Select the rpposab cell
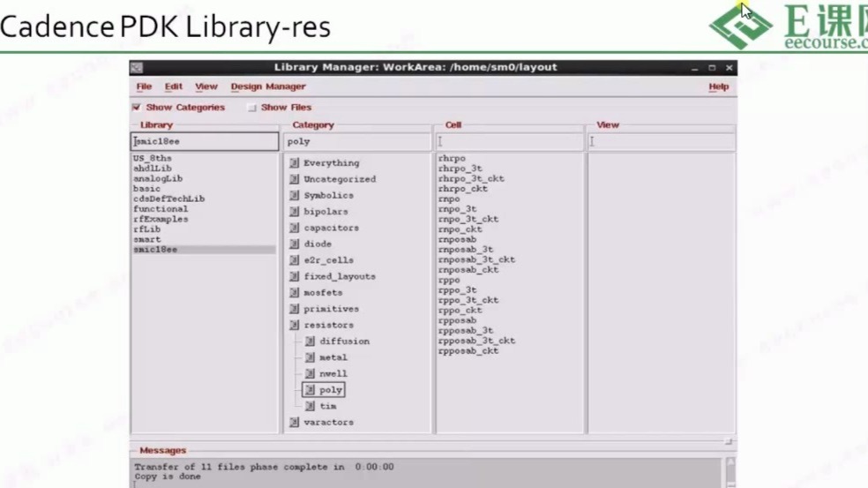 pyautogui.click(x=457, y=320)
